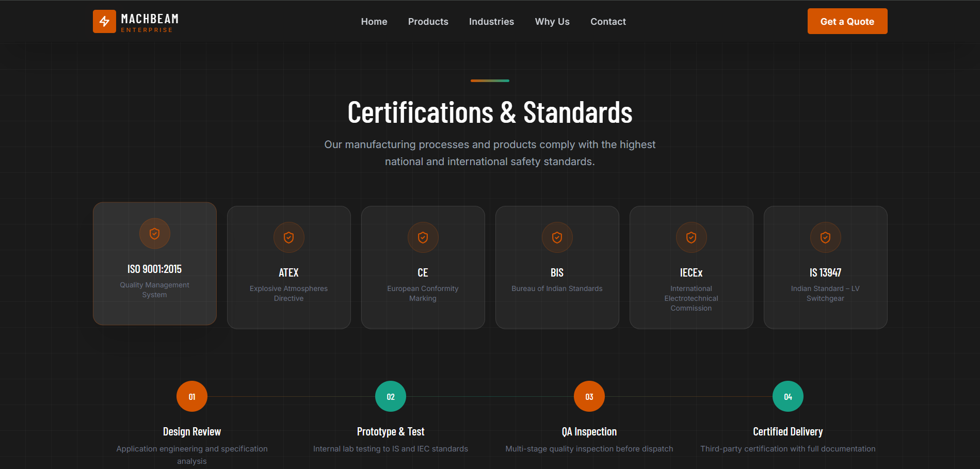Click the CE certification shield icon

point(423,237)
